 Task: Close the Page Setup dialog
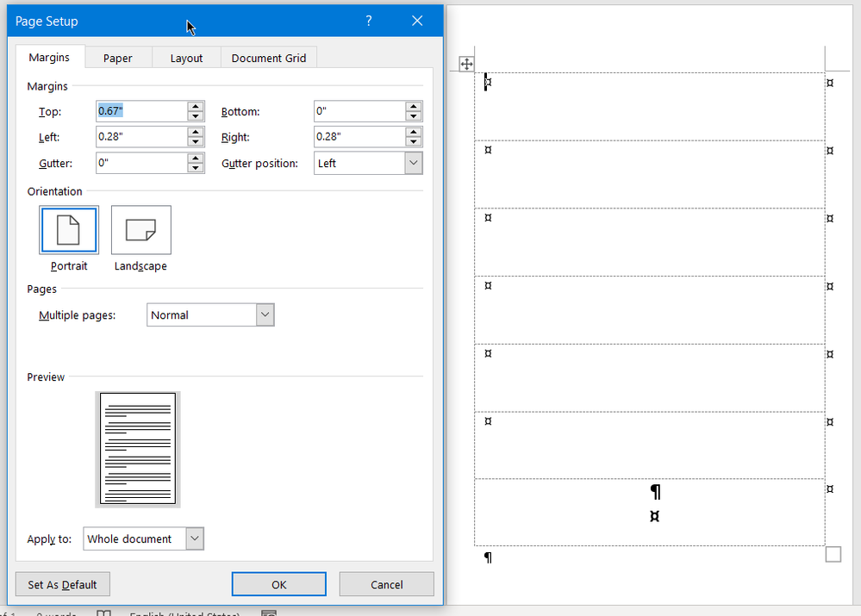pyautogui.click(x=417, y=21)
